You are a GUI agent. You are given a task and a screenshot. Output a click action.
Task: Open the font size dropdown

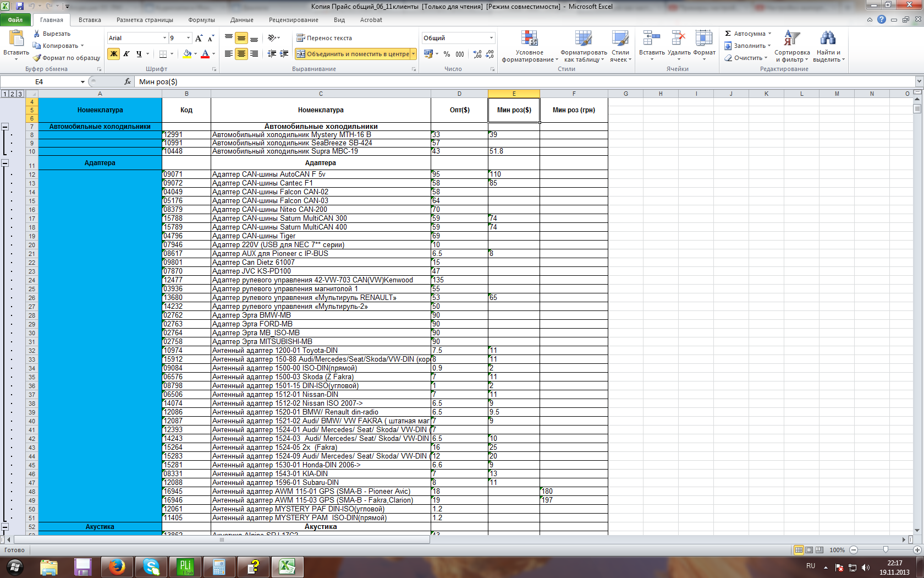pos(188,38)
